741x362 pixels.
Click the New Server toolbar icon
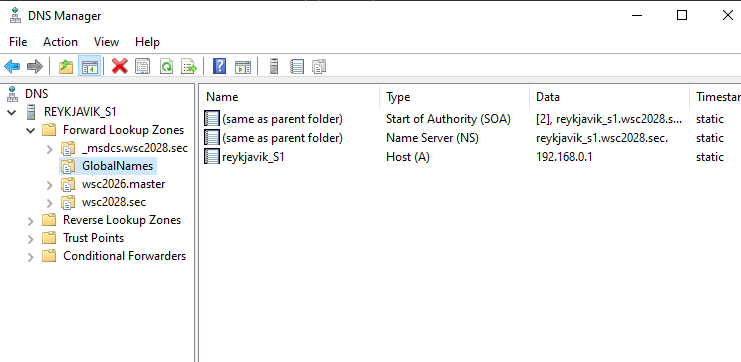point(274,67)
